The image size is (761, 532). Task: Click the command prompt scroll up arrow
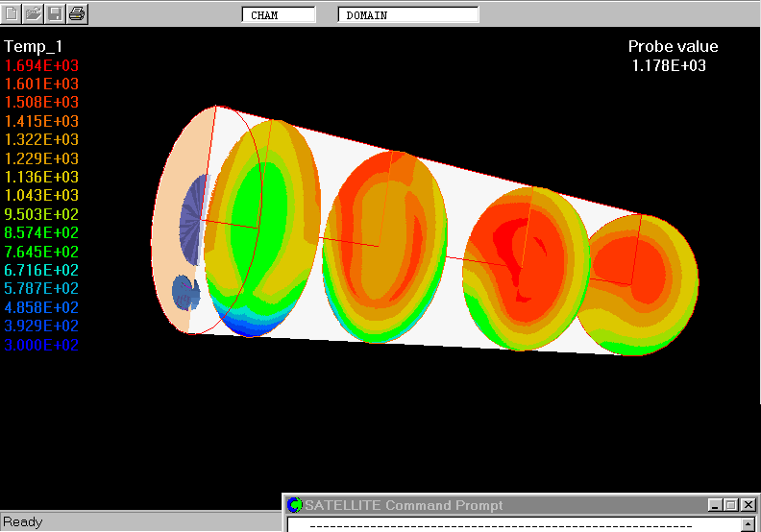[x=749, y=524]
